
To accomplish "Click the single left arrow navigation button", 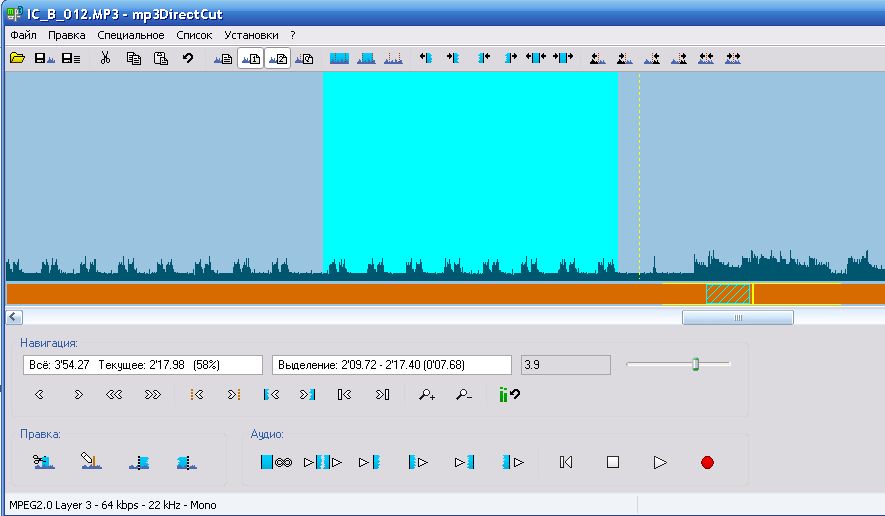I will (x=40, y=395).
